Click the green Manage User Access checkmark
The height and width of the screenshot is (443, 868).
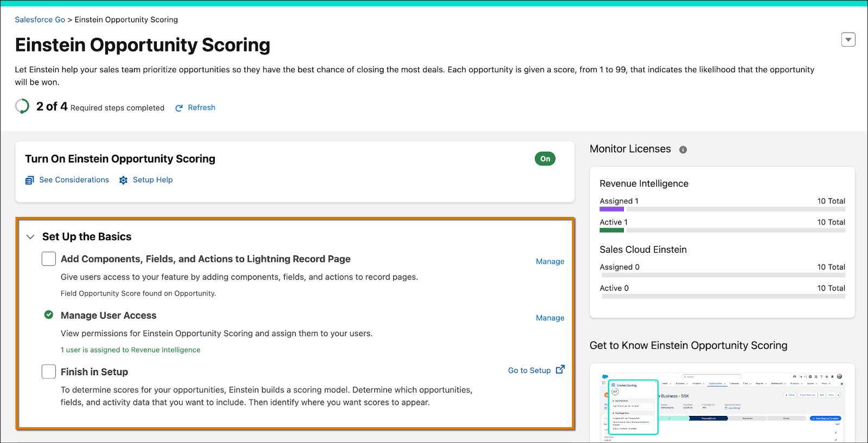[49, 314]
